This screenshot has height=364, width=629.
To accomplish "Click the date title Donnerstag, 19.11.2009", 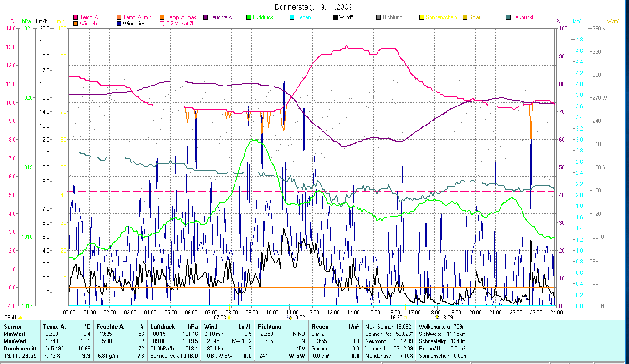I will [314, 7].
